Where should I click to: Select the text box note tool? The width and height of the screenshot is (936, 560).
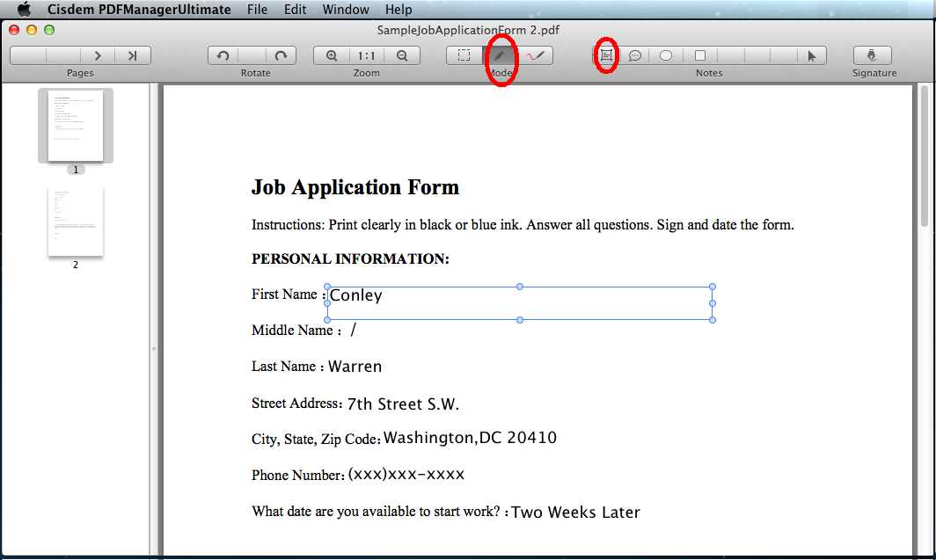[606, 55]
